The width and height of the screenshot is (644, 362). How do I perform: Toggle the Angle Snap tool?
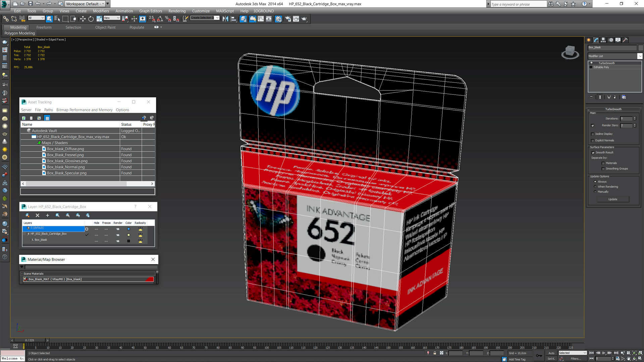pyautogui.click(x=160, y=19)
